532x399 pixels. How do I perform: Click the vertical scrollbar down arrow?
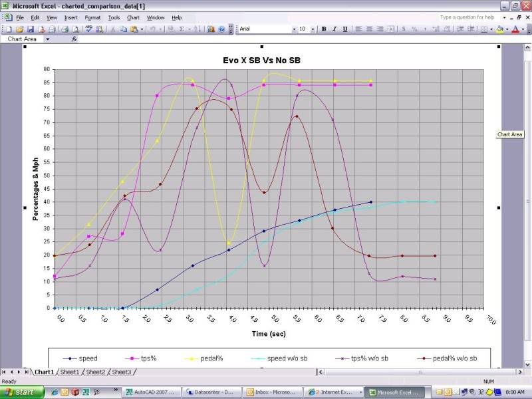pyautogui.click(x=527, y=364)
